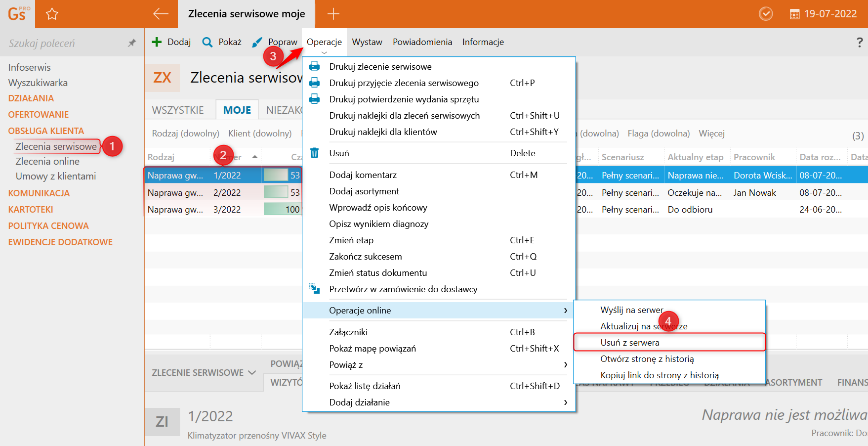
Task: Open Zlecenia online in sidebar
Action: click(47, 162)
